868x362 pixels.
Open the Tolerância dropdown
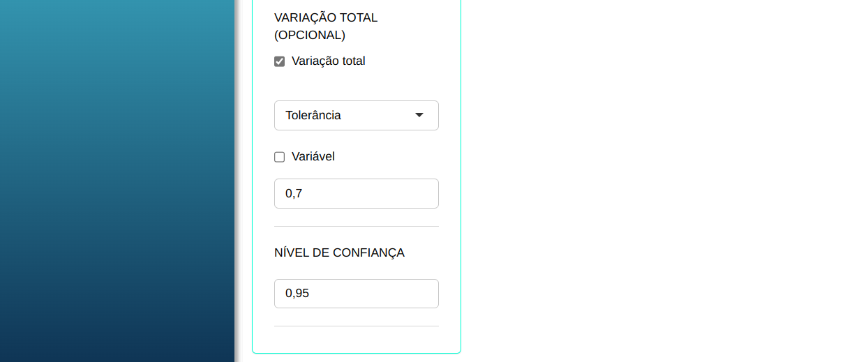click(x=356, y=115)
